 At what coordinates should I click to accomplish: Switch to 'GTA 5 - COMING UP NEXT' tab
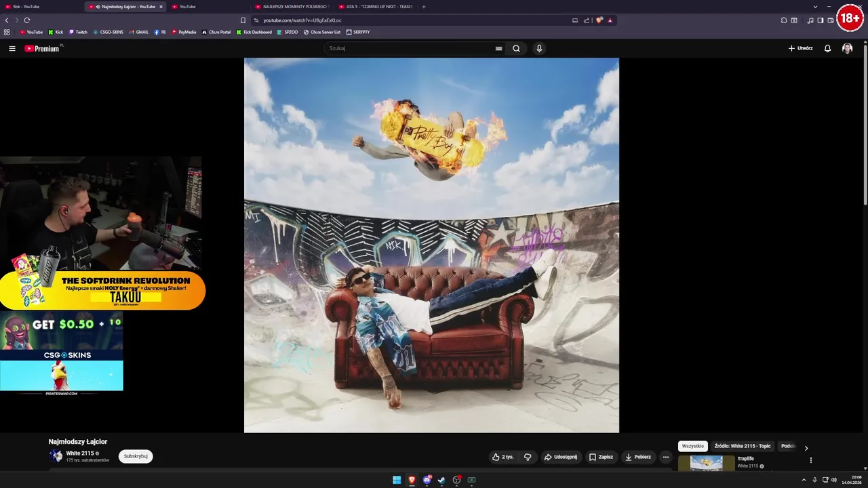pos(375,7)
